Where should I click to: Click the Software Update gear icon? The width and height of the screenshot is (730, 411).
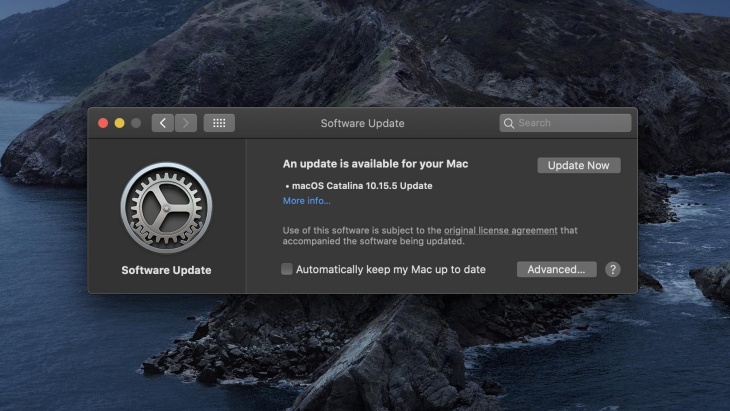[166, 208]
